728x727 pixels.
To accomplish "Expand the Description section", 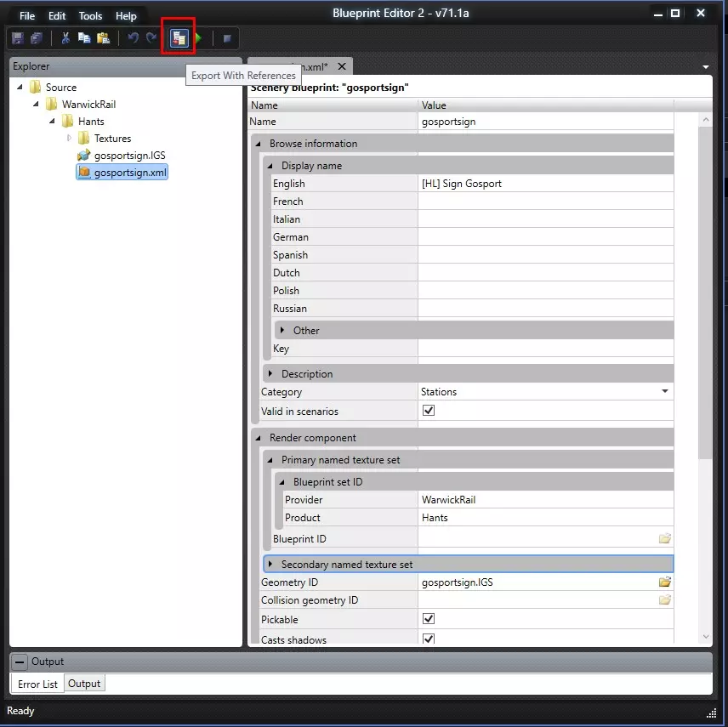I will (270, 374).
